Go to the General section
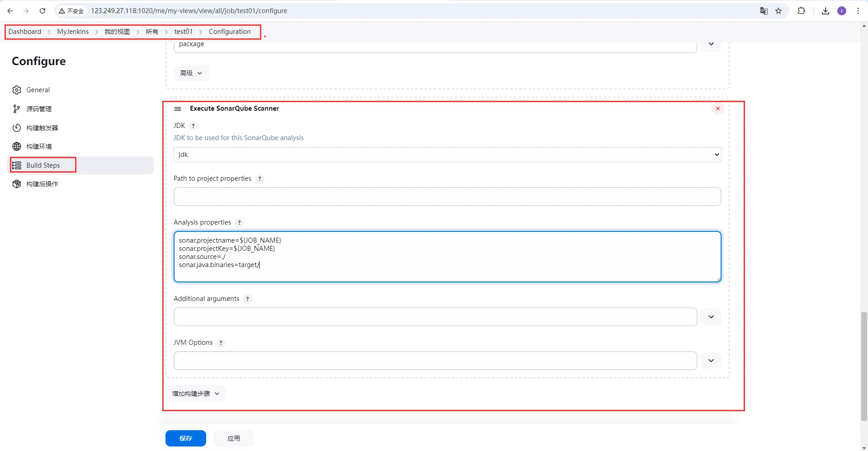Viewport: 868px width, 451px height. click(38, 90)
